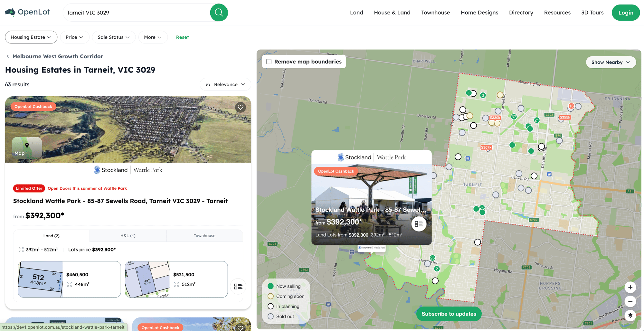The image size is (644, 331).
Task: Expand the Housing Estate filter dropdown
Action: 31,37
